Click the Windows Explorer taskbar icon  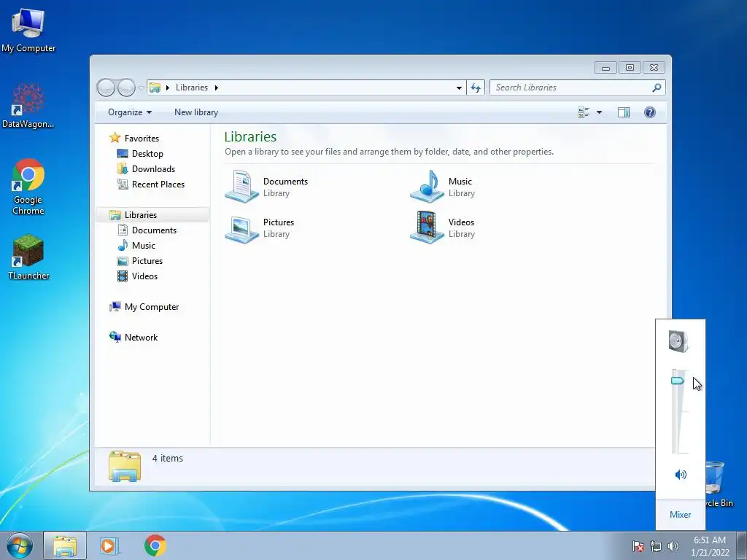tap(65, 545)
